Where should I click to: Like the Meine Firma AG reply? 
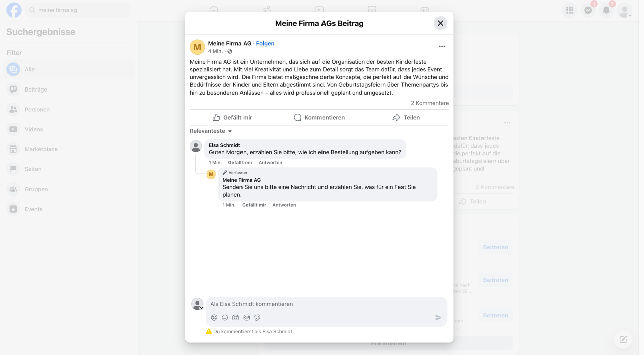click(254, 205)
